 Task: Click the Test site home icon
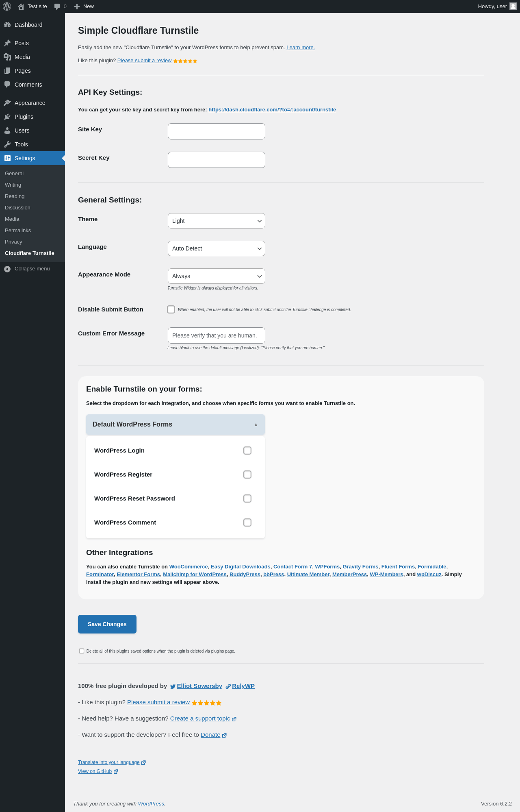click(21, 7)
